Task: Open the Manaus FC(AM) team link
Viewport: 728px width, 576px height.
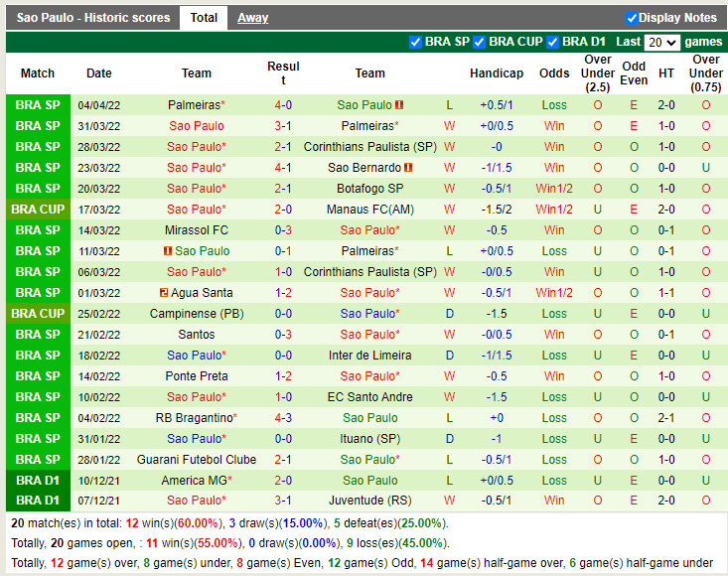Action: pos(369,210)
